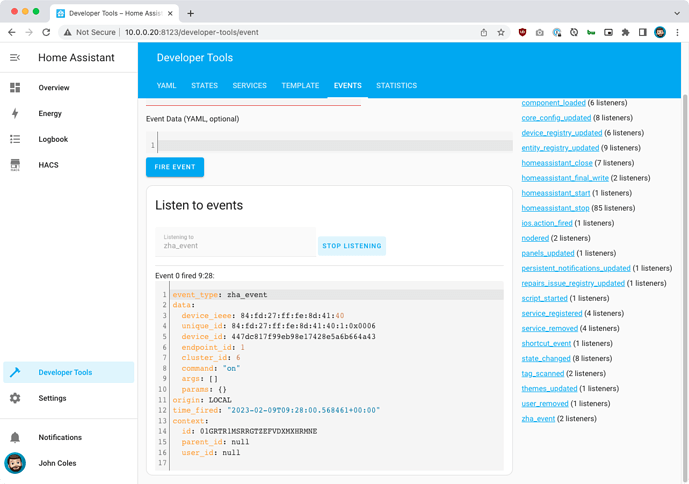Viewport: 689px width, 484px height.
Task: Open Settings gear icon in sidebar
Action: click(x=15, y=398)
